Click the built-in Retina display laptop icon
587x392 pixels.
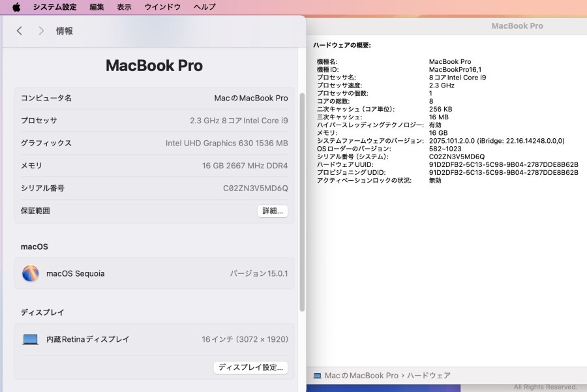(30, 339)
